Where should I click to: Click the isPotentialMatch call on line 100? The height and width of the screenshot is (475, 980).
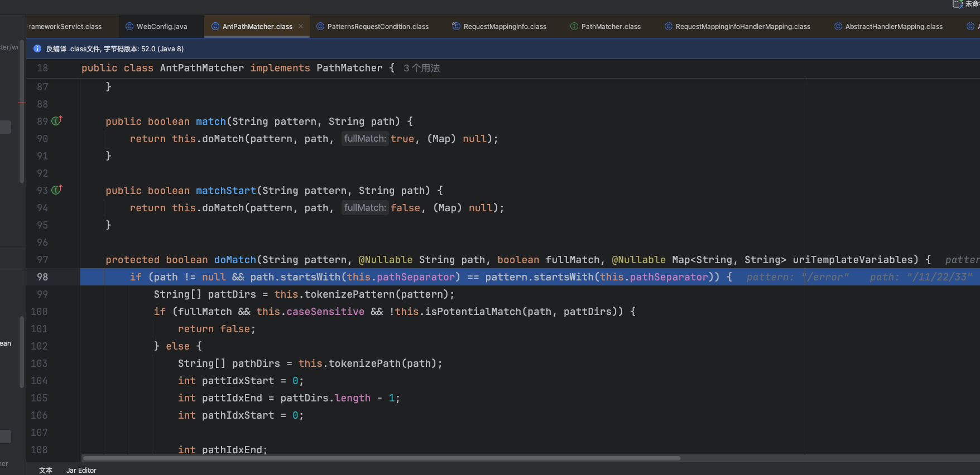(473, 312)
